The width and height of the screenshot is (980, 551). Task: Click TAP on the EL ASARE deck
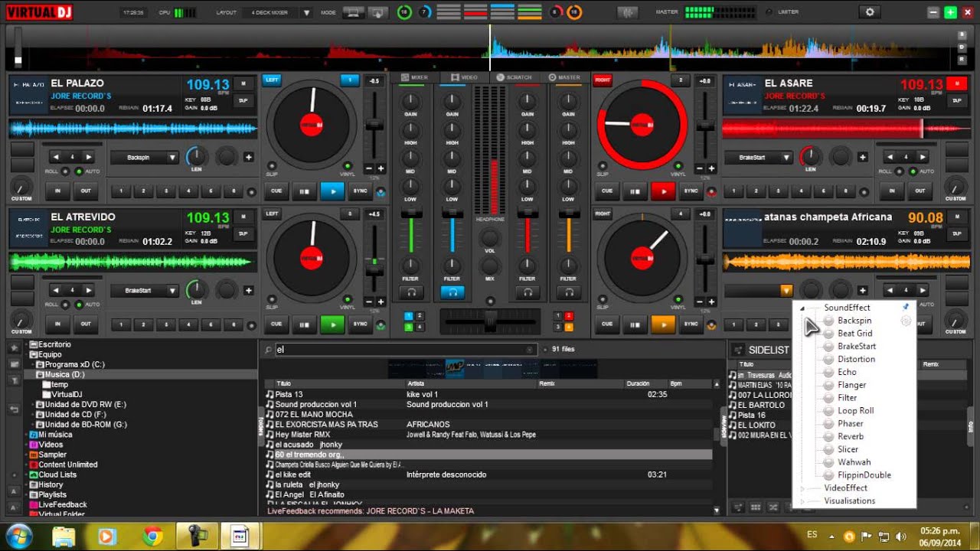point(957,100)
